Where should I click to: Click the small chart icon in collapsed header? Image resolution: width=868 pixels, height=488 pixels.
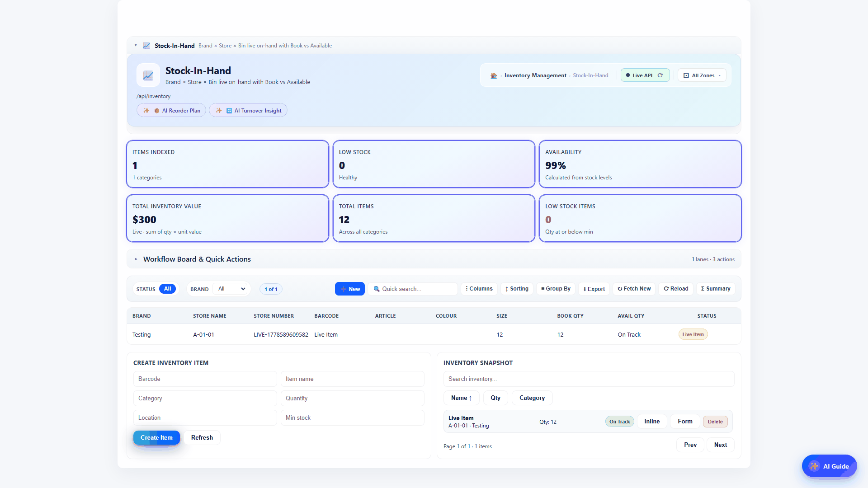point(146,46)
